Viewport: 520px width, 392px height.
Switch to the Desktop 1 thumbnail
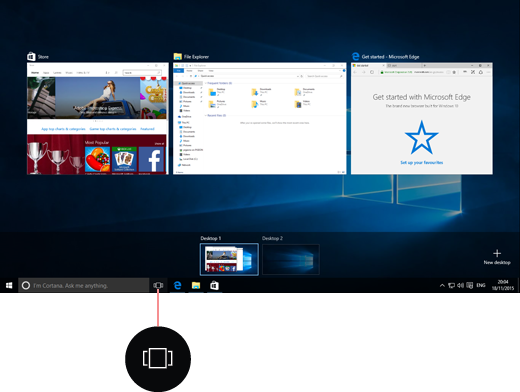[x=229, y=259]
